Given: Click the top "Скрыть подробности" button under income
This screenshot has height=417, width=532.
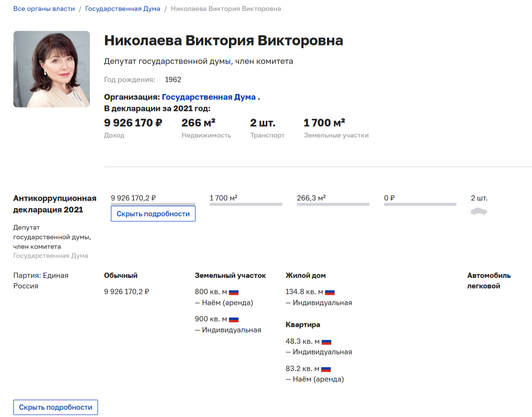Looking at the screenshot, I should coord(153,214).
